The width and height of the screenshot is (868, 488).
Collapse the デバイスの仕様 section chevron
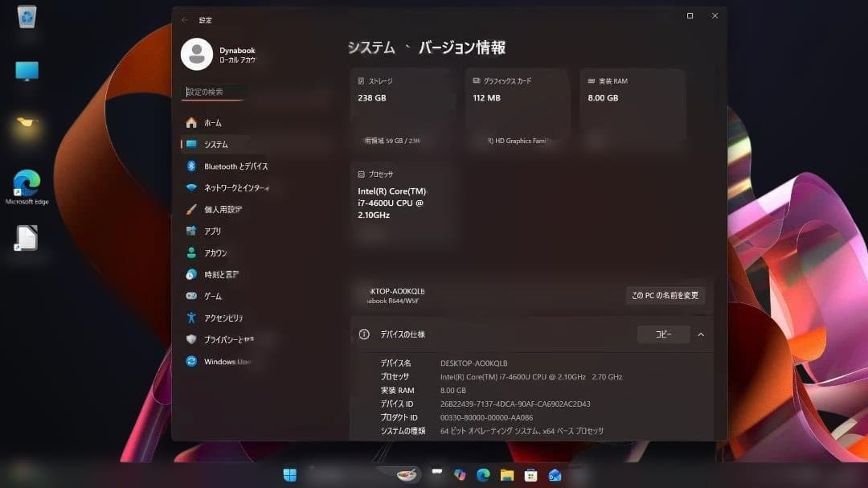[702, 334]
